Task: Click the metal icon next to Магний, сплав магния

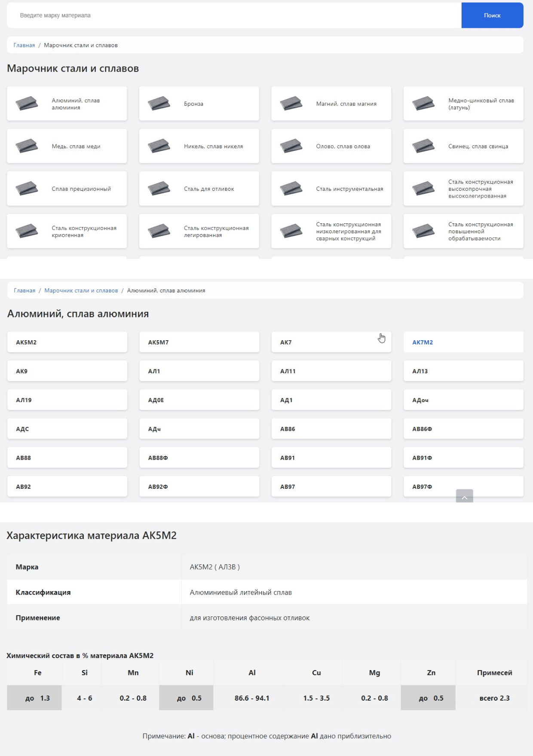Action: (291, 104)
